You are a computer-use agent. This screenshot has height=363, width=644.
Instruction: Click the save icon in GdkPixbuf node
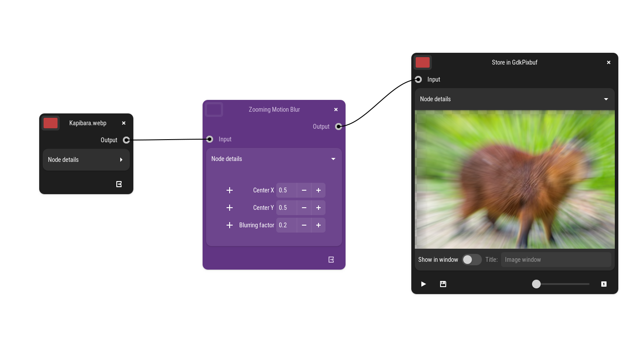pos(443,284)
